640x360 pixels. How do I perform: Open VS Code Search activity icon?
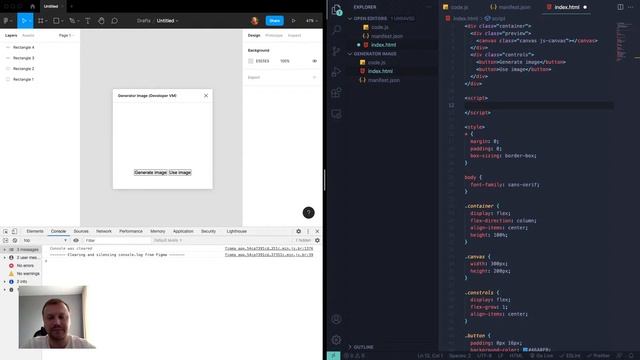pyautogui.click(x=336, y=30)
